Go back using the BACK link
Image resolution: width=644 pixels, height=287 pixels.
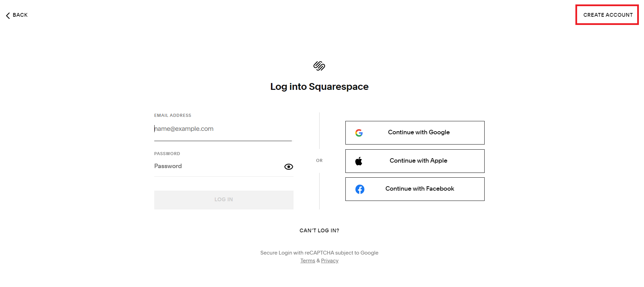pos(17,15)
